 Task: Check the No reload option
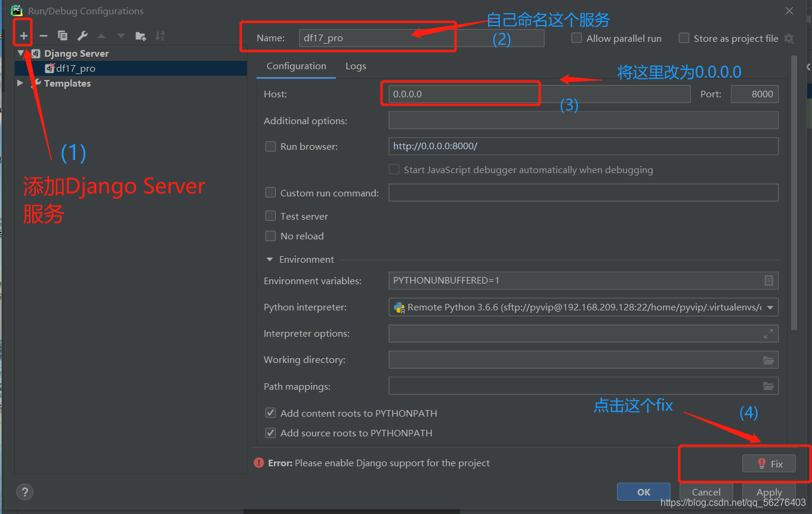tap(270, 236)
